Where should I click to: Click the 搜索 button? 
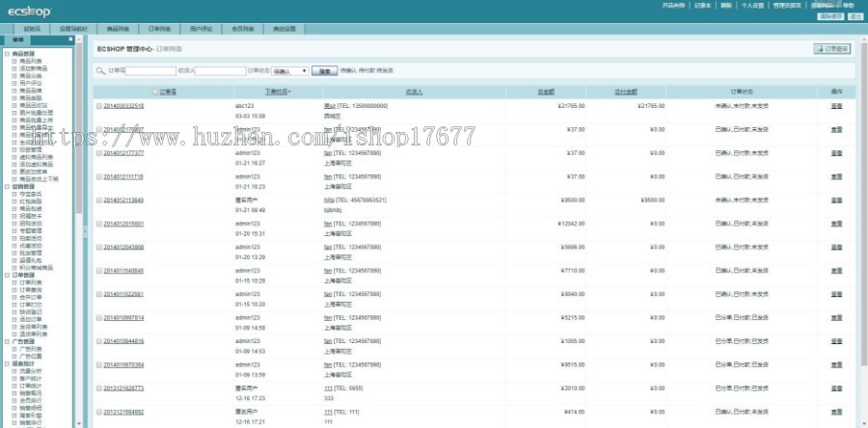325,71
